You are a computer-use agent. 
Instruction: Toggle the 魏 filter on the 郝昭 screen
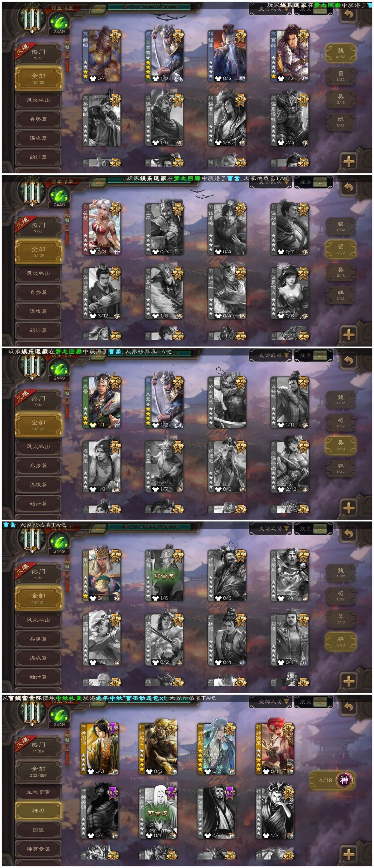[x=341, y=53]
